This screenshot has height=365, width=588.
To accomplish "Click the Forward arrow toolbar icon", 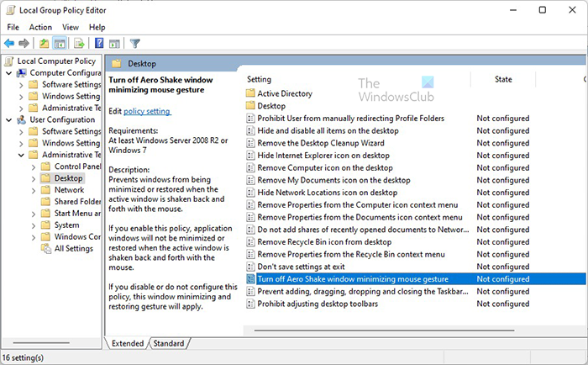I will pos(24,44).
